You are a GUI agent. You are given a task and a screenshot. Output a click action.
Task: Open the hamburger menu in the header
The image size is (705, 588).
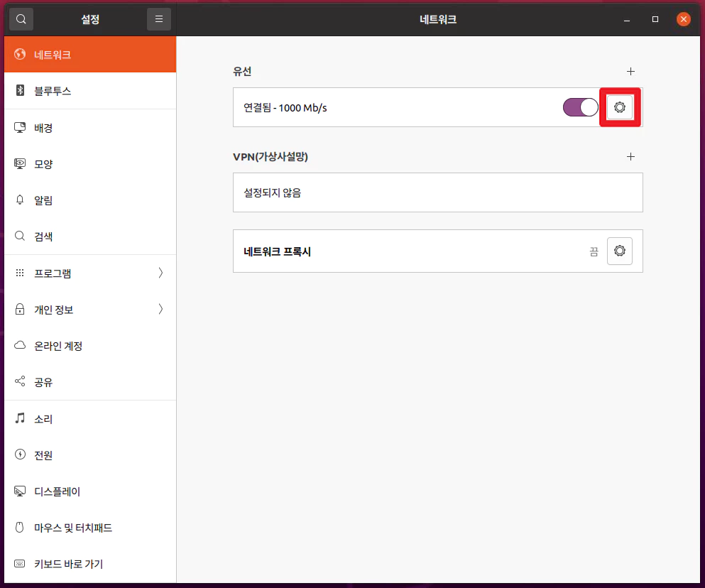[x=159, y=19]
